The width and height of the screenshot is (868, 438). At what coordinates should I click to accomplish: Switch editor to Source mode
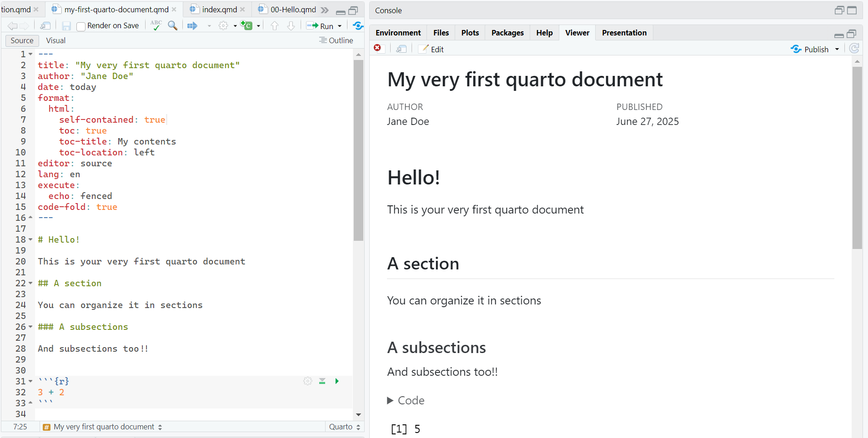(22, 40)
